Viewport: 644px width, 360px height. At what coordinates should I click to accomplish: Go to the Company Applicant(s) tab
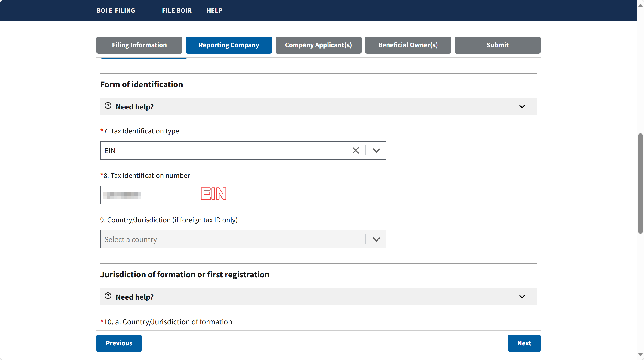pos(318,45)
